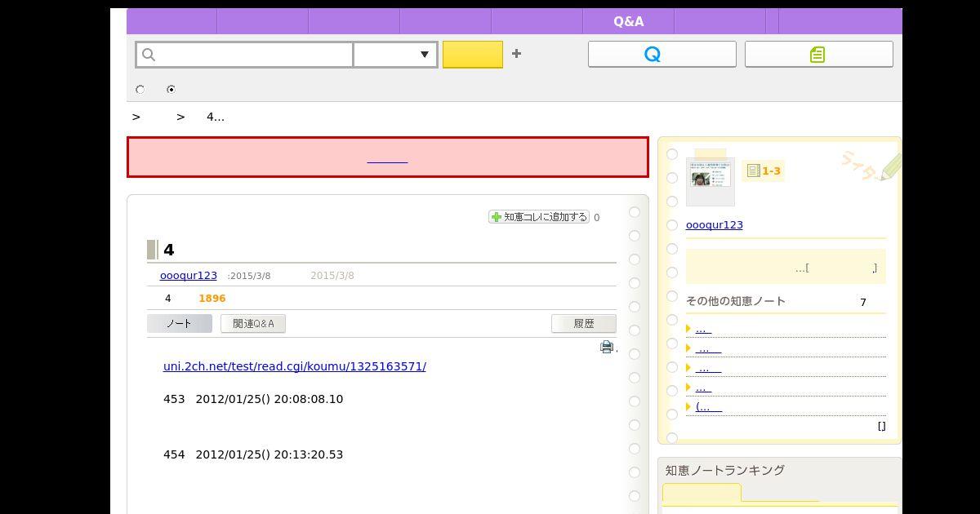Viewport: 980px width, 514px height.
Task: Click the orange view count 1896
Action: 212,299
